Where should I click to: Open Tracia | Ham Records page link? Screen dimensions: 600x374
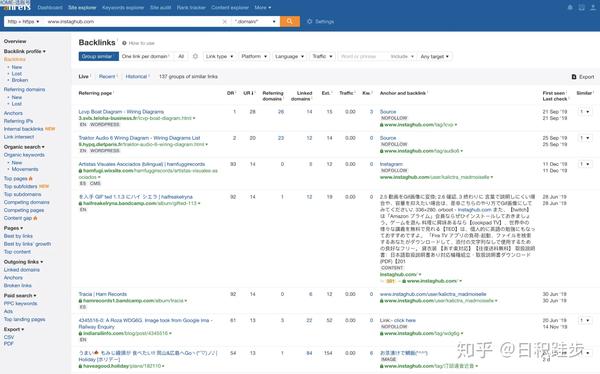(x=103, y=294)
